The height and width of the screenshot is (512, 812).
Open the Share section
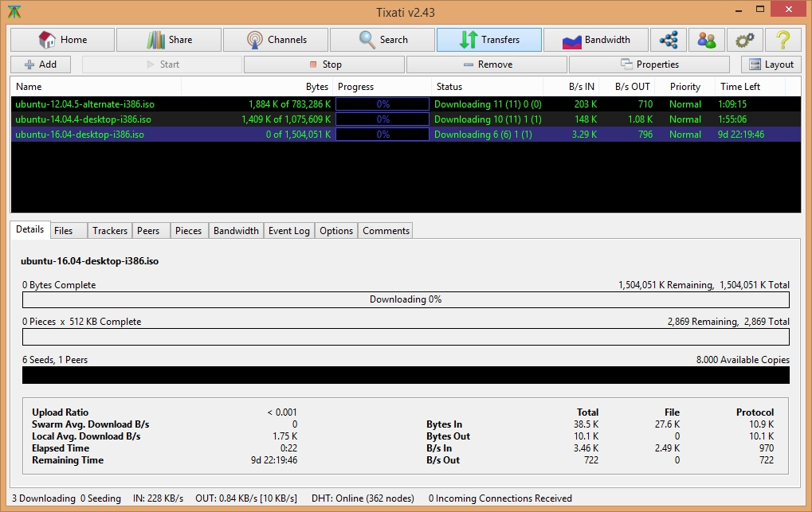pyautogui.click(x=169, y=40)
